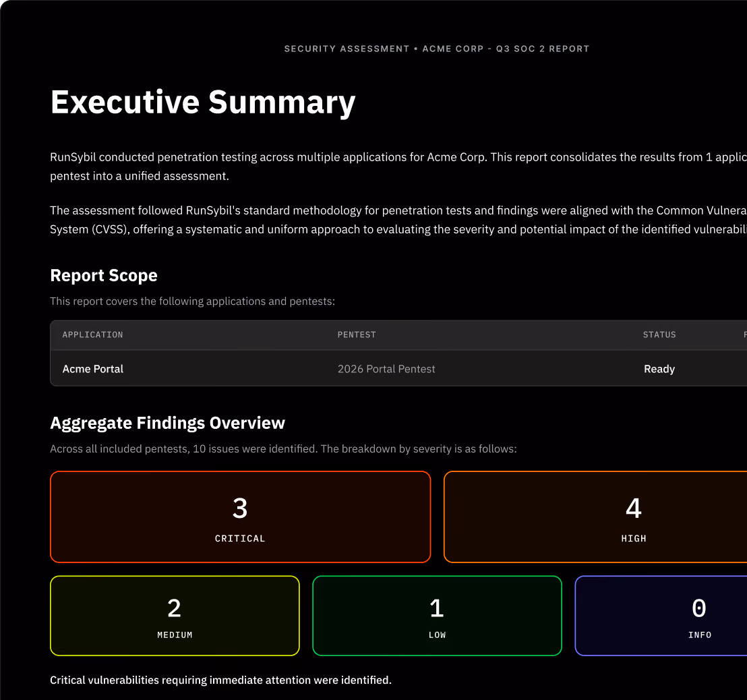Click the Ready status cell
Screen dimensions: 747x700
659,369
